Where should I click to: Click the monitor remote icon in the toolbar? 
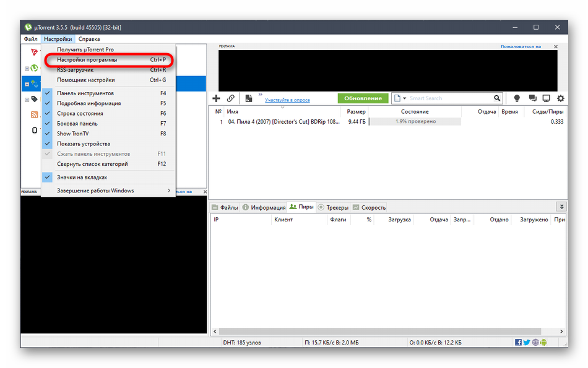547,98
